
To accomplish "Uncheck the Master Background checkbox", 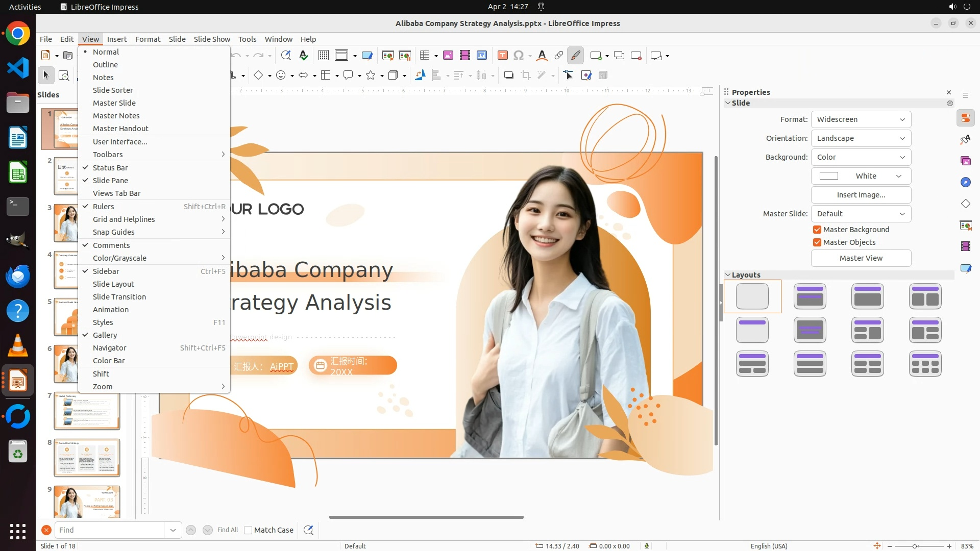I will point(817,230).
